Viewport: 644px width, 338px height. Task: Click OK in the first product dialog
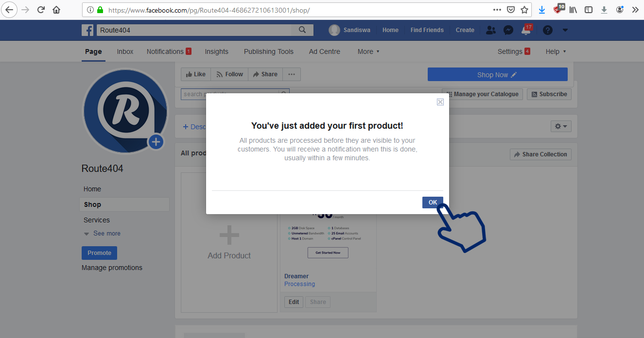coord(432,203)
